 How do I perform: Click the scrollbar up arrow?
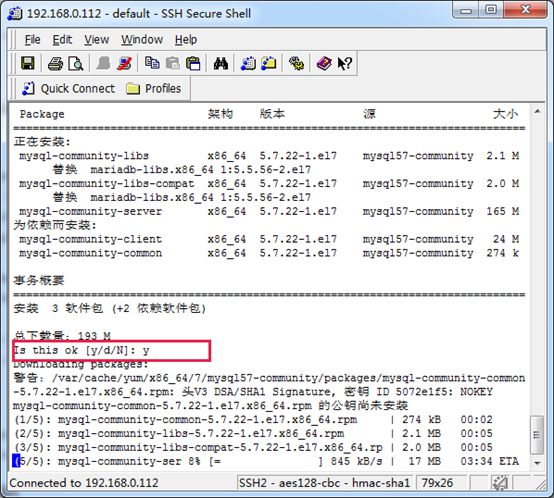[537, 112]
